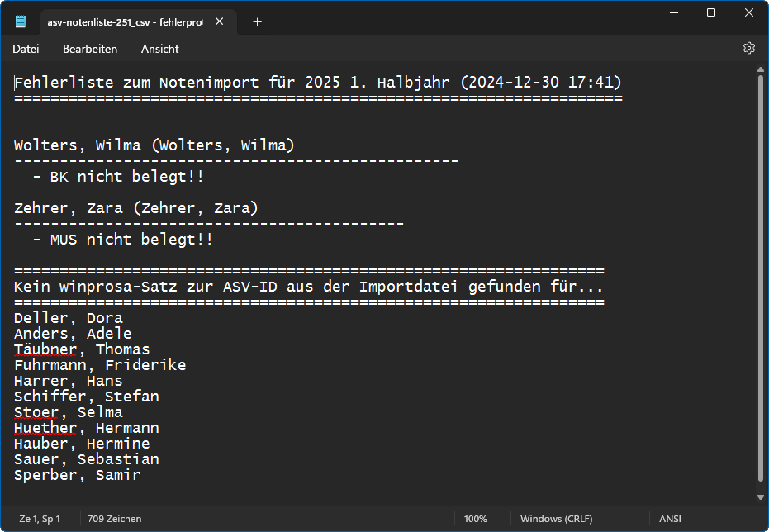
Task: Select the asv-notenliste-251_csv tab
Action: 124,22
